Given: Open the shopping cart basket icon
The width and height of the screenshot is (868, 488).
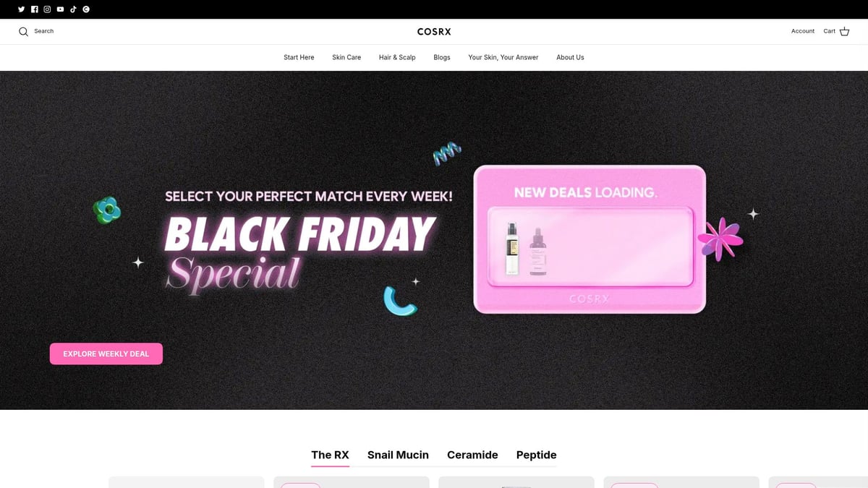Looking at the screenshot, I should point(844,31).
